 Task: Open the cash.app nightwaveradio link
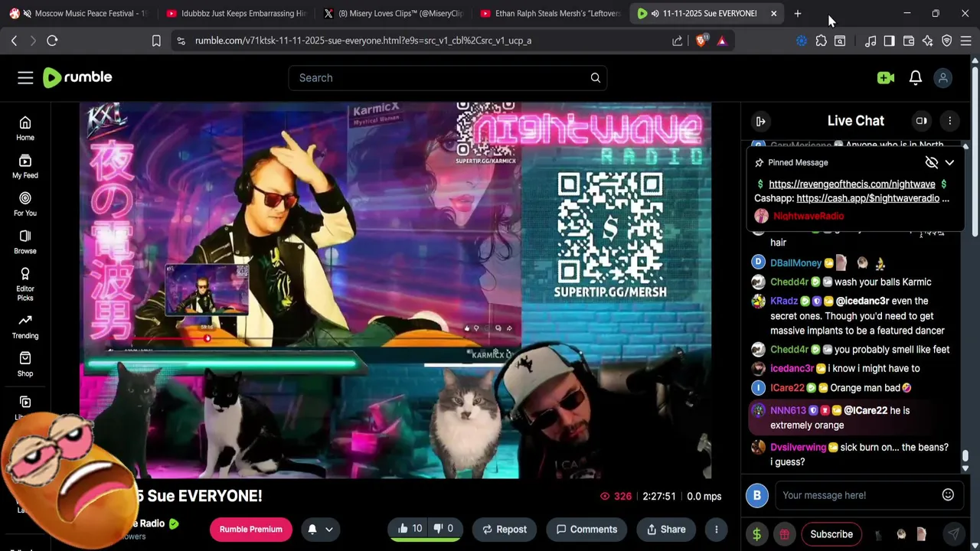[867, 198]
